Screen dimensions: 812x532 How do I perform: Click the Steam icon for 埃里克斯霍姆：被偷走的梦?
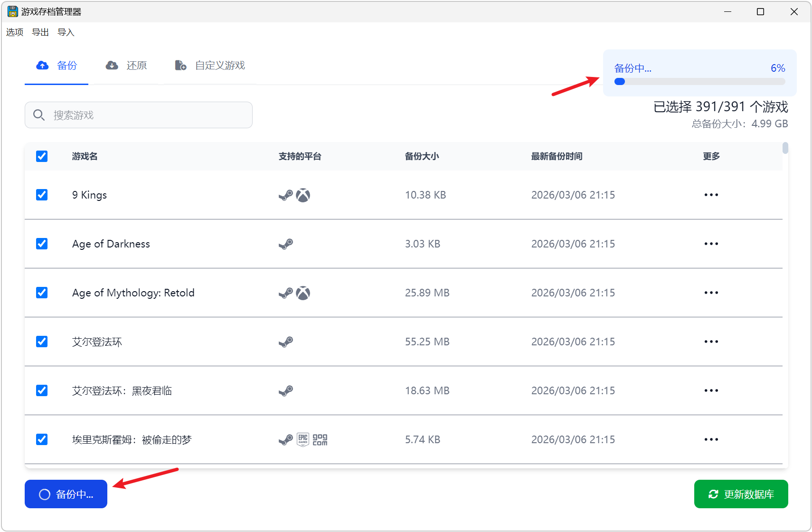click(x=286, y=440)
